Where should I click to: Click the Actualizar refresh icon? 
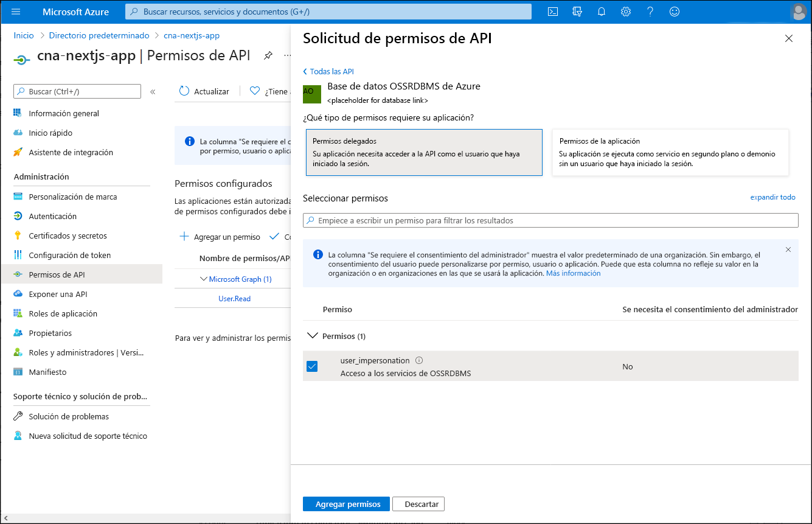[184, 91]
